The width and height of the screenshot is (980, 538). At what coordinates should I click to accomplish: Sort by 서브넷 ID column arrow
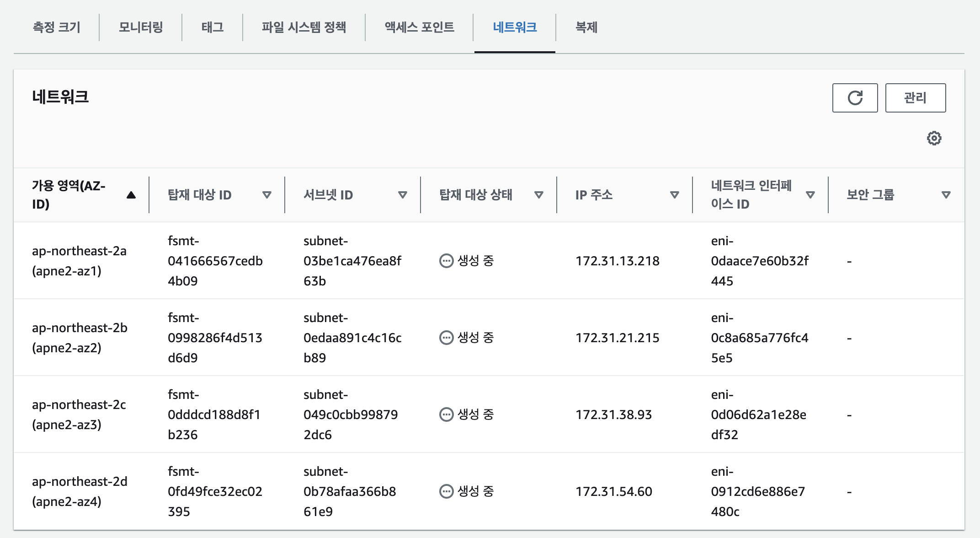click(403, 195)
